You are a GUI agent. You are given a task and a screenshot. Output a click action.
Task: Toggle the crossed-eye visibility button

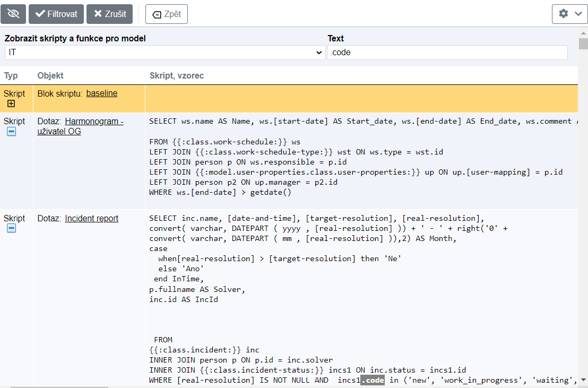point(13,14)
